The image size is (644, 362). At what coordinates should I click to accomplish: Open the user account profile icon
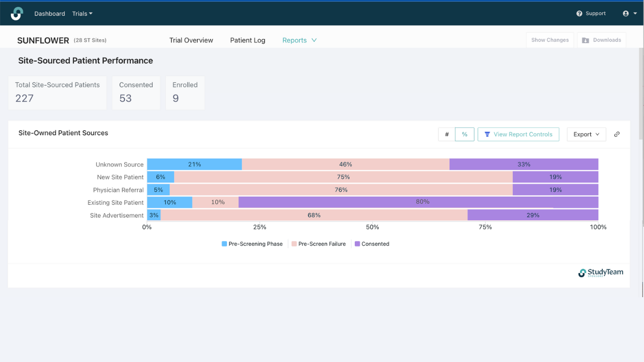click(x=626, y=14)
